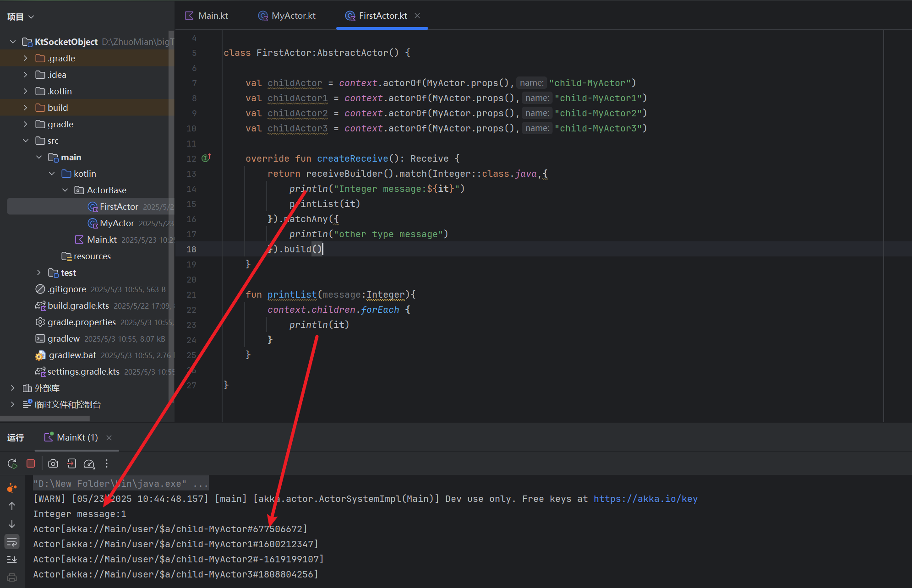Open FirstActor file in project tree
Viewport: 912px width, 588px height.
[119, 207]
